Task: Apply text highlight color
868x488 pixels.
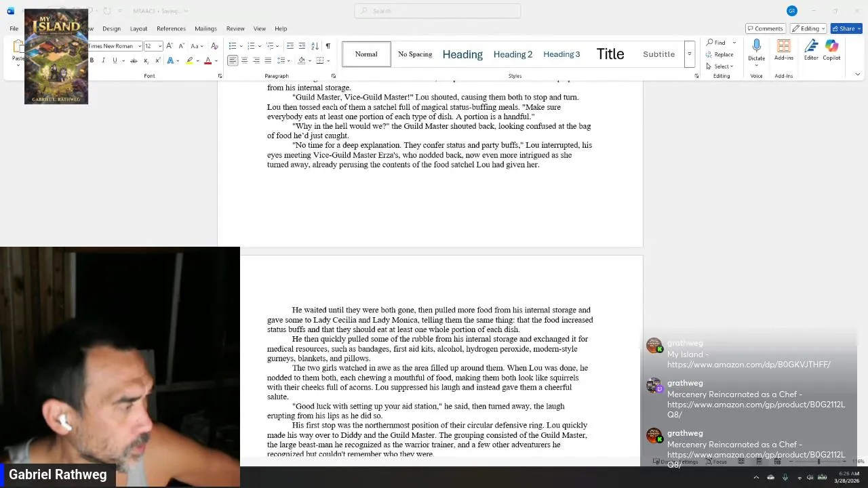Action: point(190,60)
